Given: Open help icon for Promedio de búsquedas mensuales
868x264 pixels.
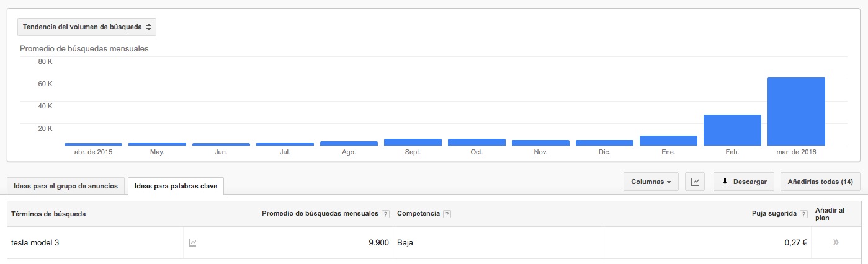Looking at the screenshot, I should click(385, 214).
